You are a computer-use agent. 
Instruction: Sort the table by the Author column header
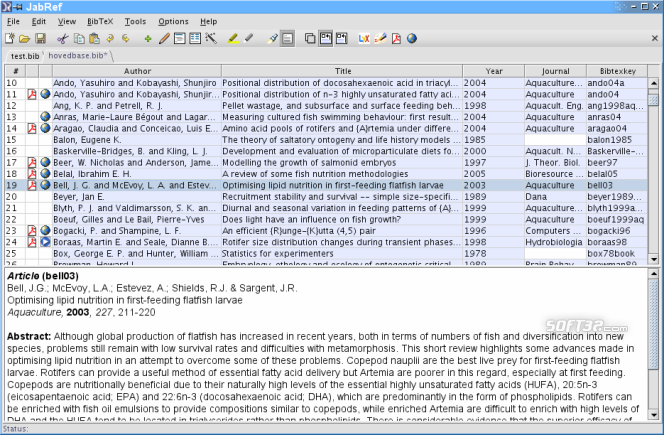(x=137, y=71)
